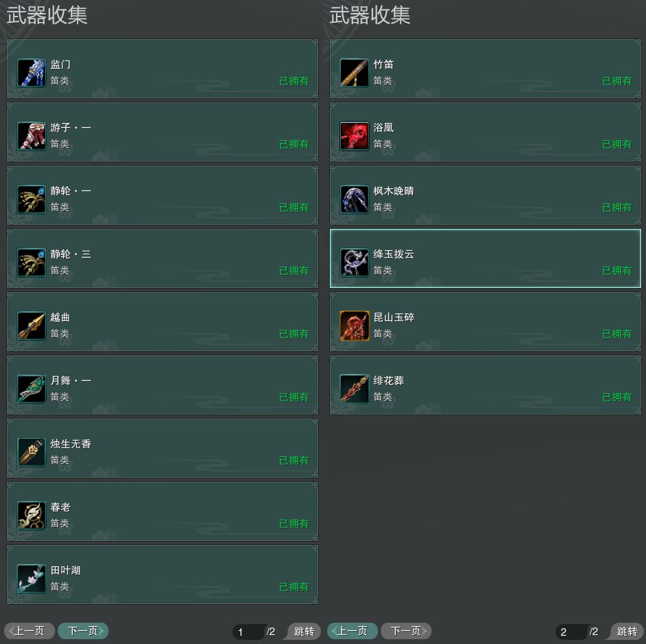Click the 绯花葬 weapon icon
This screenshot has height=644, width=646.
point(355,388)
